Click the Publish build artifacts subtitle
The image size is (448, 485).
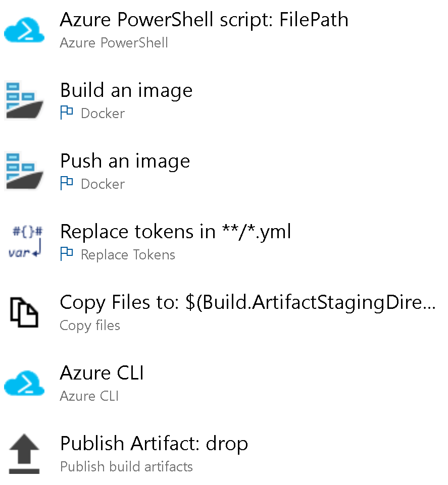coord(126,466)
